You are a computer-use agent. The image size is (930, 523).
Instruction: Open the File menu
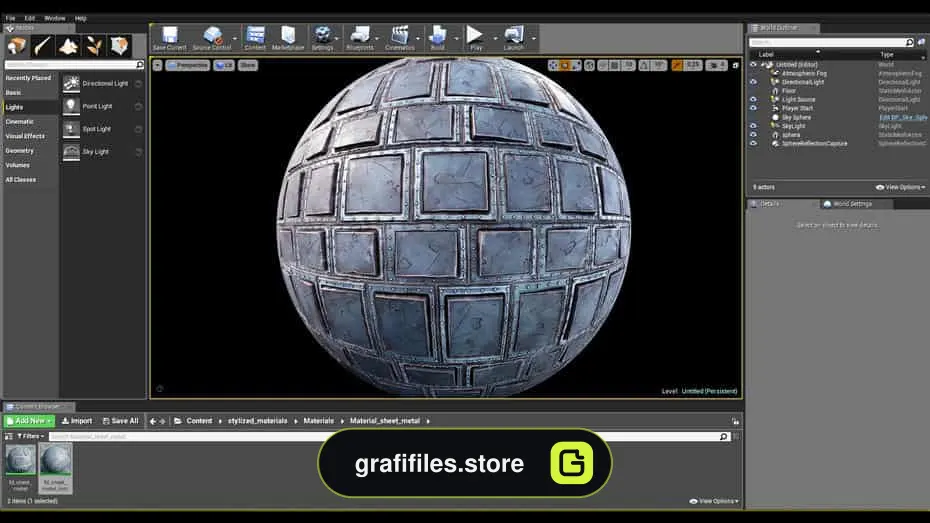click(x=10, y=18)
